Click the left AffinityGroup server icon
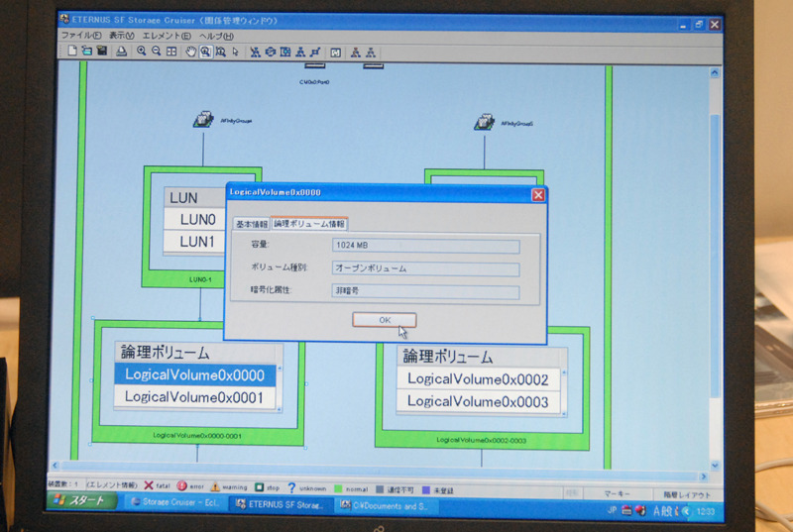793x532 pixels. (203, 120)
